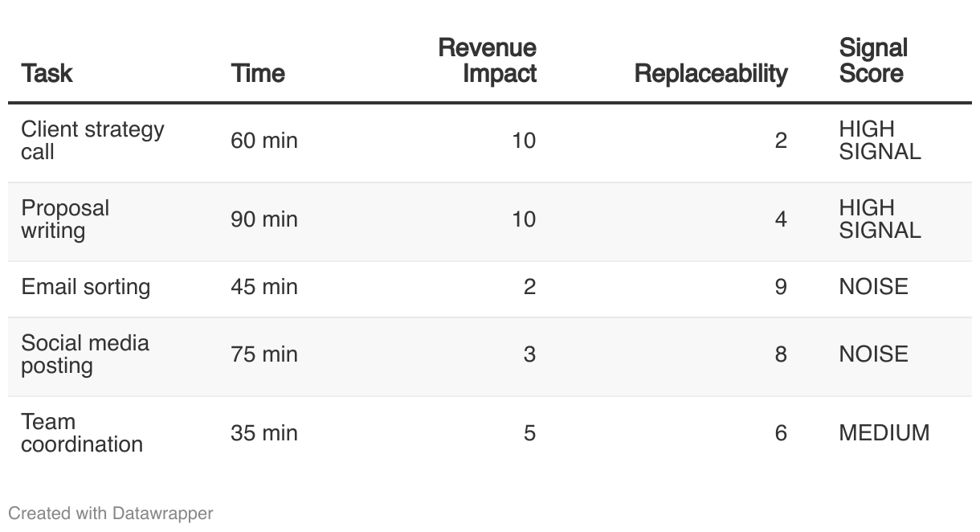Click the Time column header
This screenshot has width=980, height=532.
coord(258,73)
